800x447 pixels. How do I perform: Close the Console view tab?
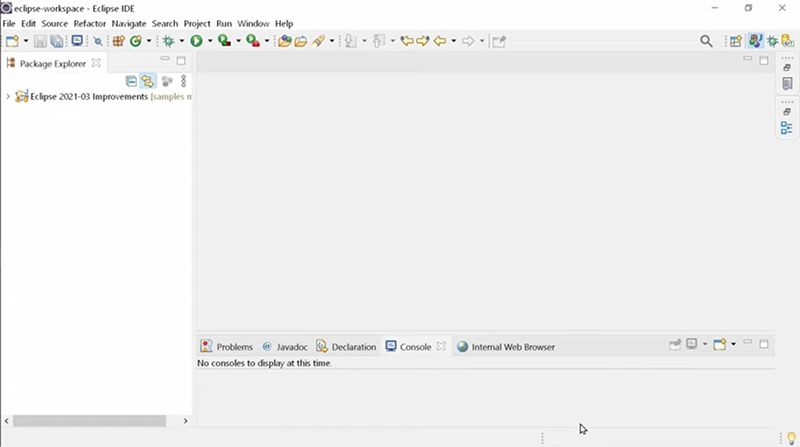coord(441,346)
